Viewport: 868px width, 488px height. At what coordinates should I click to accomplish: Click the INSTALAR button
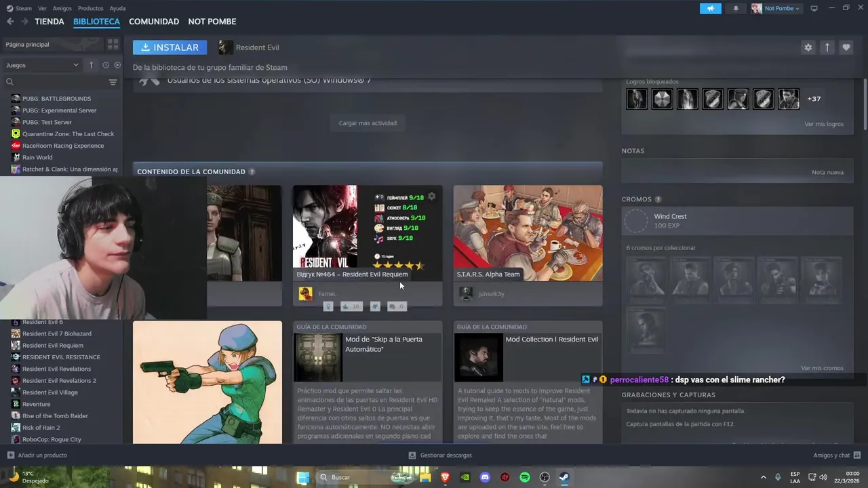pyautogui.click(x=170, y=47)
